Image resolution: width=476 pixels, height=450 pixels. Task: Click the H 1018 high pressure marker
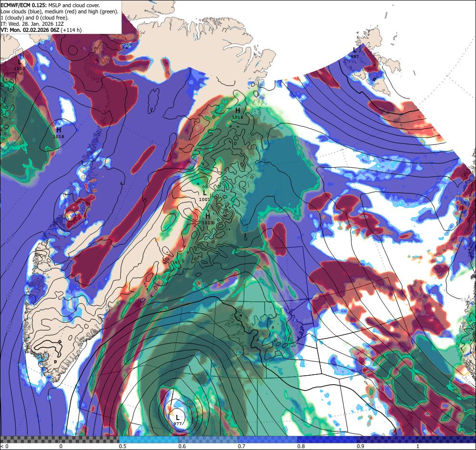(59, 133)
